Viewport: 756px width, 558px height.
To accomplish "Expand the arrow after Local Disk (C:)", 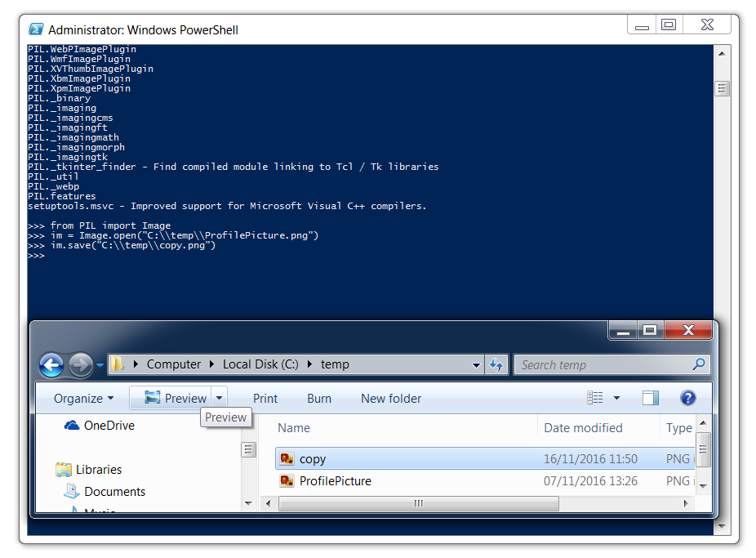I will (x=309, y=364).
